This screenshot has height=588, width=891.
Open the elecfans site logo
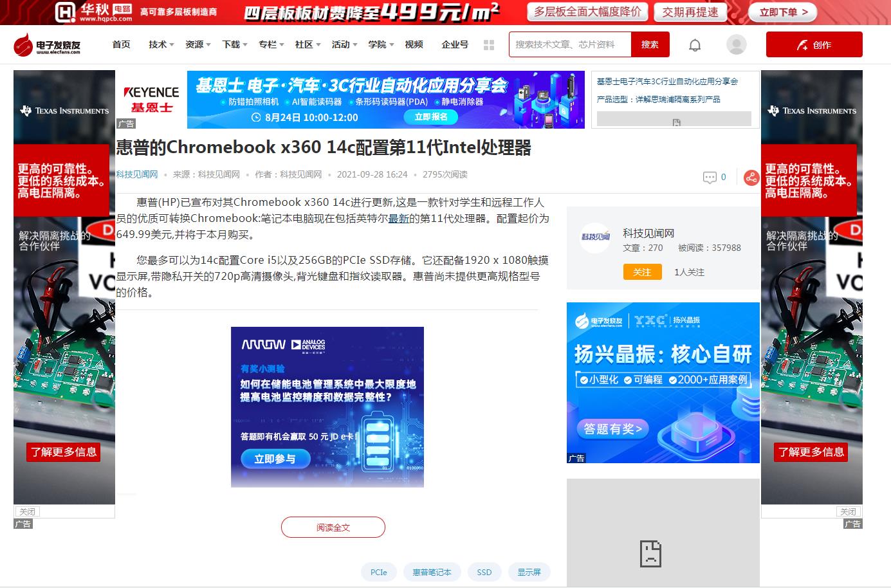point(48,44)
